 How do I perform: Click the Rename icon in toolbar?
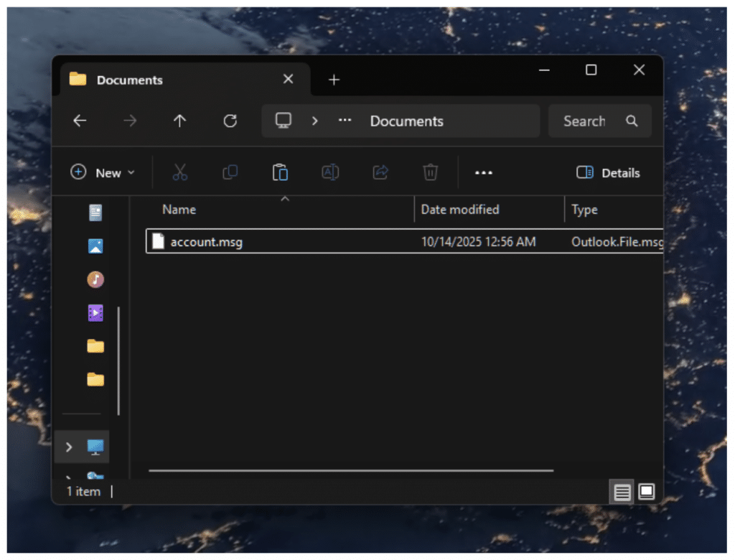coord(330,172)
